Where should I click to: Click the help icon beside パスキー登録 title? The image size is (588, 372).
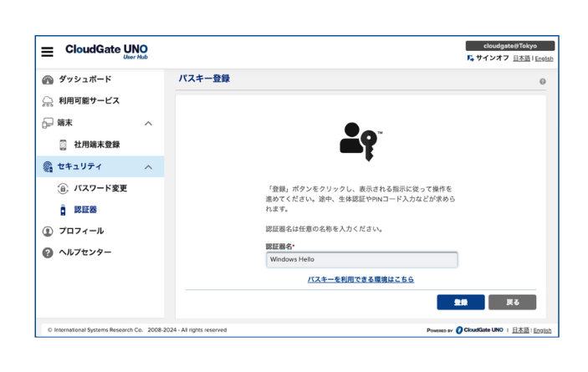pos(543,81)
